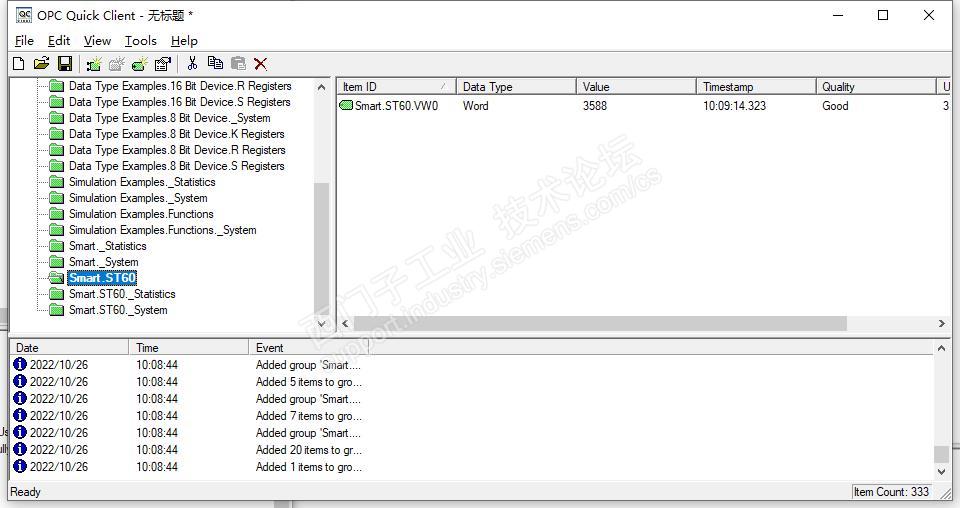The width and height of the screenshot is (960, 508).
Task: Click folder icon of Smart._System group
Action: [x=56, y=262]
